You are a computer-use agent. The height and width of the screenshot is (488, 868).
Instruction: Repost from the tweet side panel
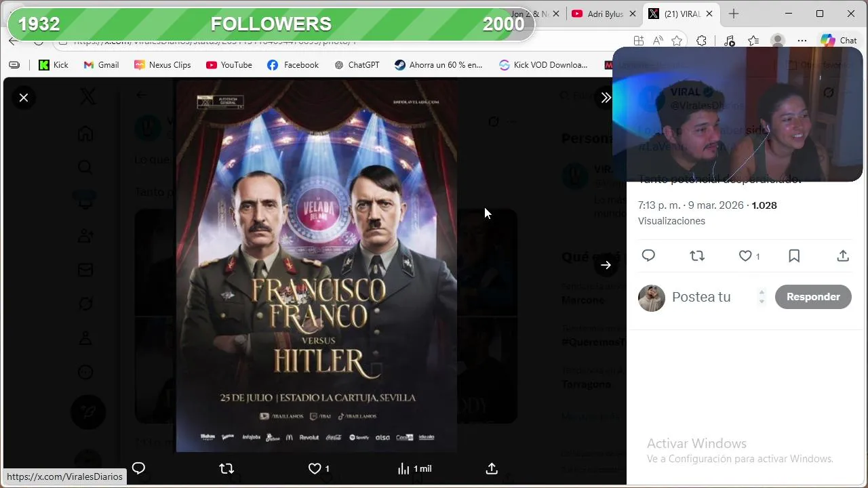pos(697,256)
